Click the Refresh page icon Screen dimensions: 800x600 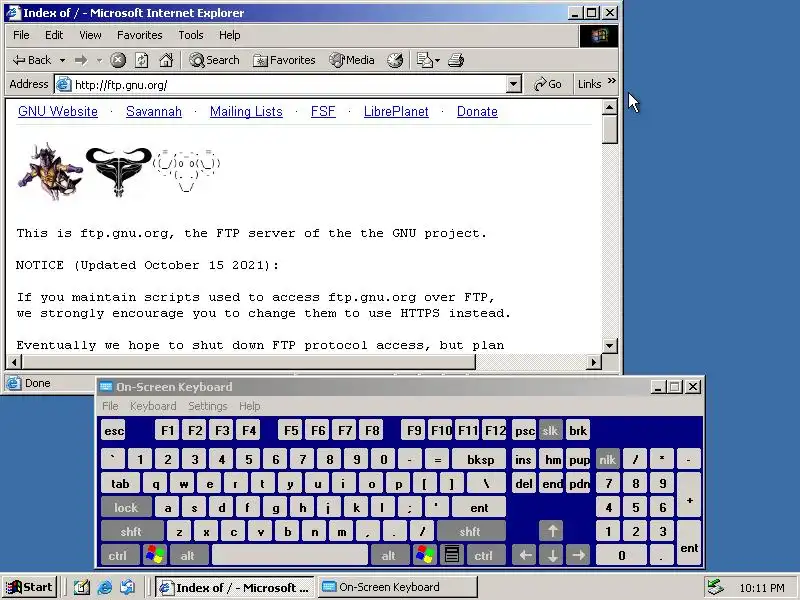click(x=142, y=60)
